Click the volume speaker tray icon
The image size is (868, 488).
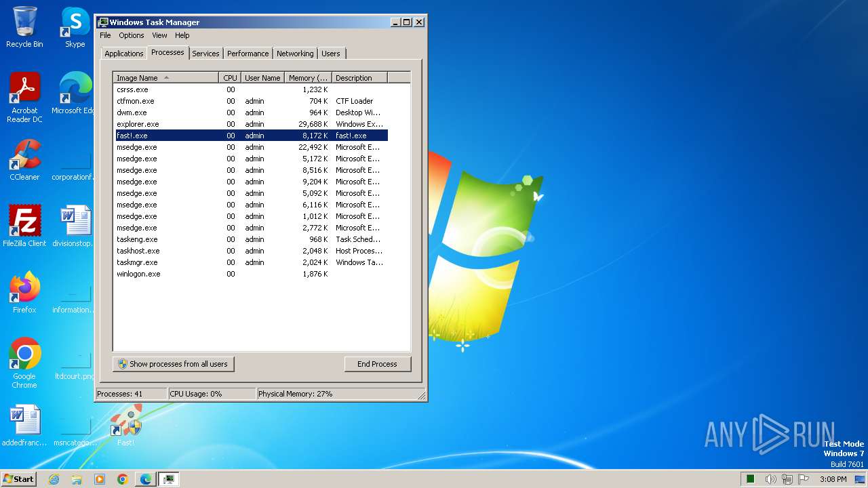tap(771, 479)
